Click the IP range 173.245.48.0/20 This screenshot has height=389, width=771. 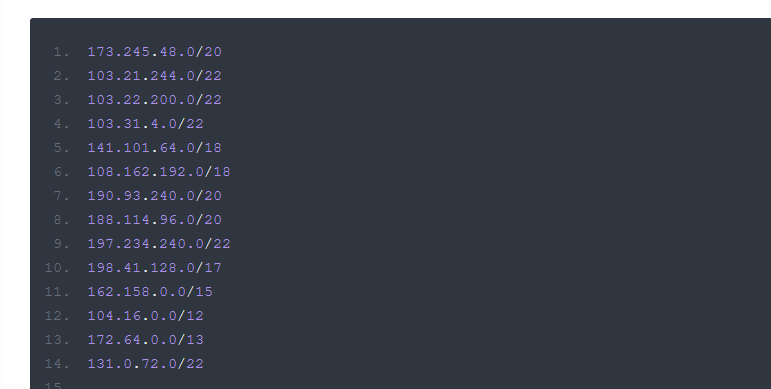(154, 52)
